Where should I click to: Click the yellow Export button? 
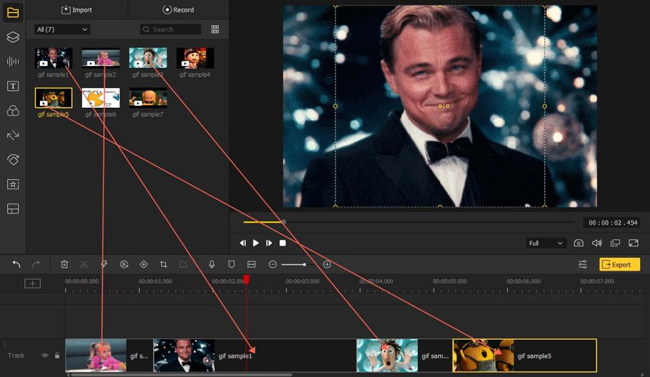click(x=619, y=264)
